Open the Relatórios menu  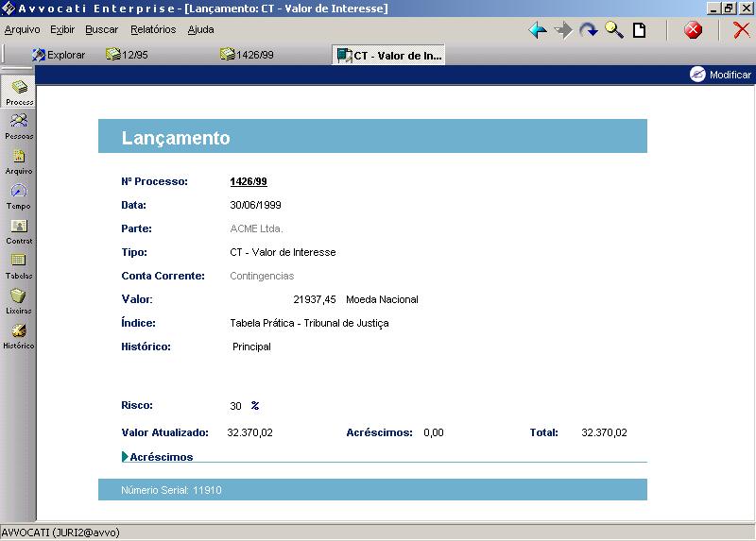coord(153,30)
